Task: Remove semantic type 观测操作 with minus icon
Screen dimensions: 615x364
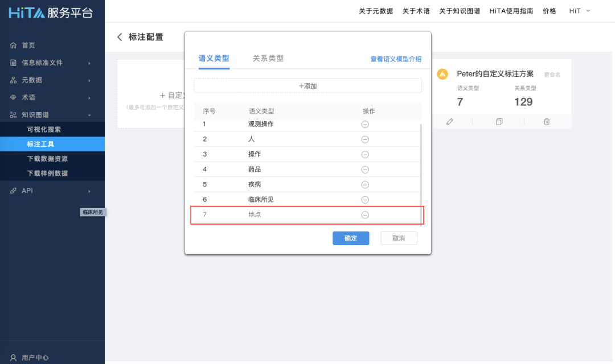Action: pyautogui.click(x=365, y=124)
